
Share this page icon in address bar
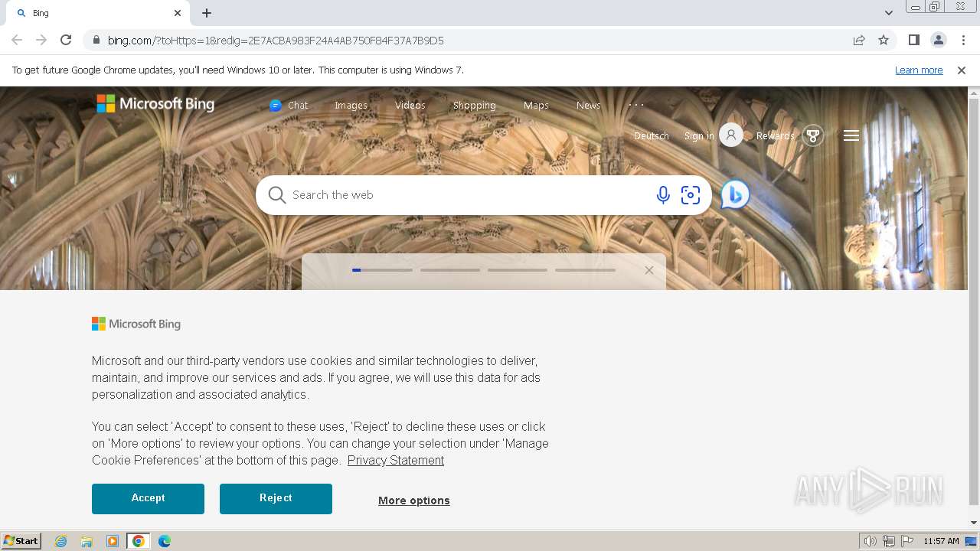pos(859,40)
